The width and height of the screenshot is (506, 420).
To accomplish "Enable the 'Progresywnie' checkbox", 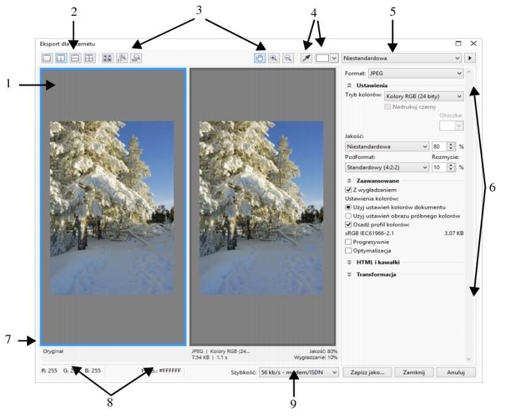I will click(348, 242).
